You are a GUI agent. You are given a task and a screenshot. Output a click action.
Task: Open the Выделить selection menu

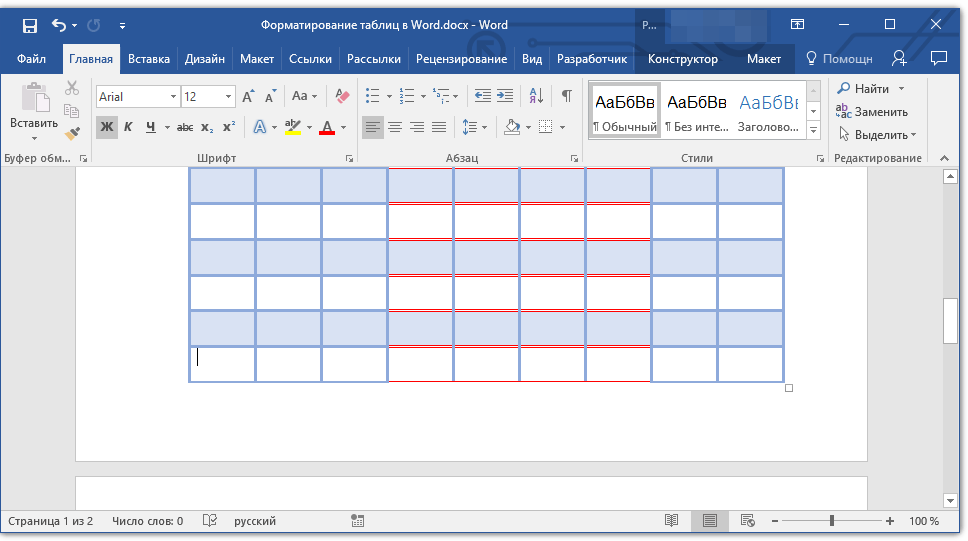[x=877, y=135]
